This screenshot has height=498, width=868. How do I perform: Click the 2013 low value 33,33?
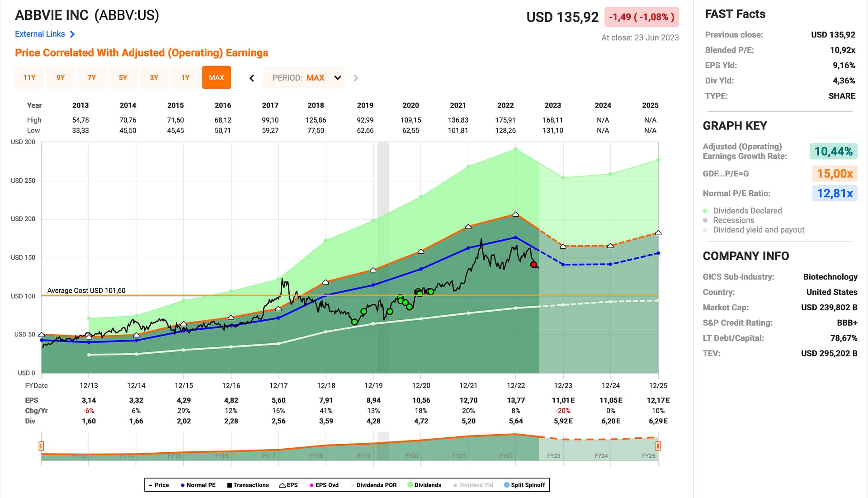coord(80,130)
